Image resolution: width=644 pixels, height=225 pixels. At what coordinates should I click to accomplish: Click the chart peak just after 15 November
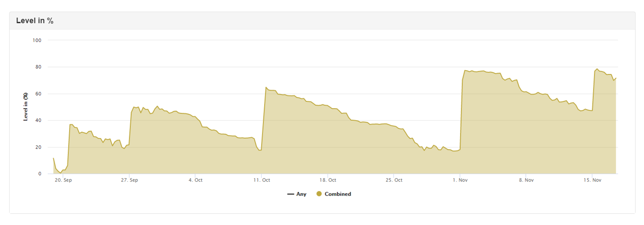(x=597, y=69)
